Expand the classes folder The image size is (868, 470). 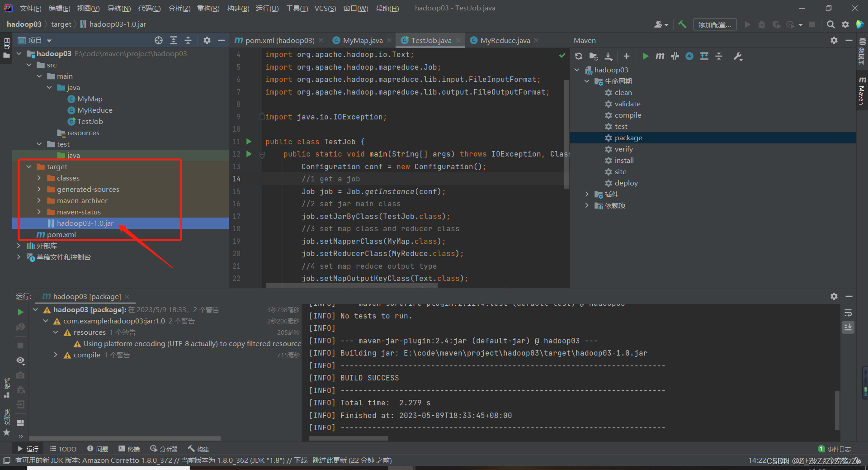pyautogui.click(x=39, y=178)
